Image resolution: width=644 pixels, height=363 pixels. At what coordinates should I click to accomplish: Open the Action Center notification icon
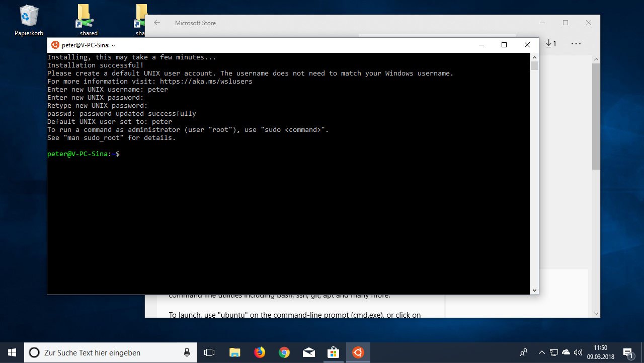tap(628, 352)
